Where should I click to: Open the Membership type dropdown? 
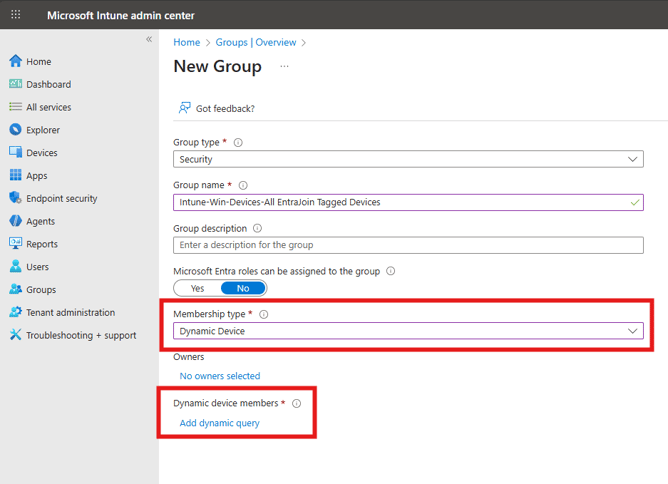tap(632, 331)
